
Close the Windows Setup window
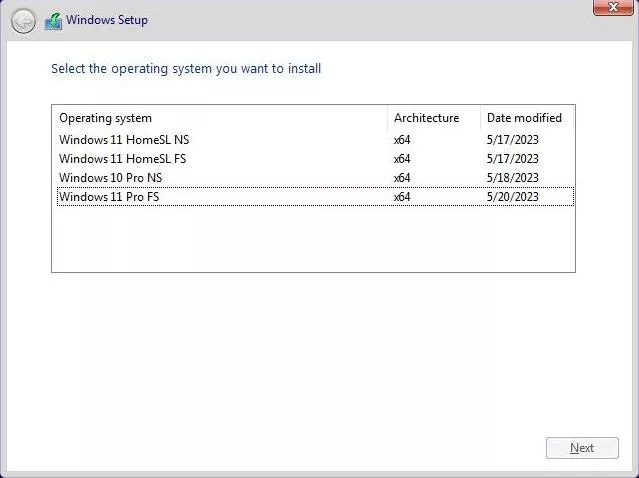tap(613, 7)
